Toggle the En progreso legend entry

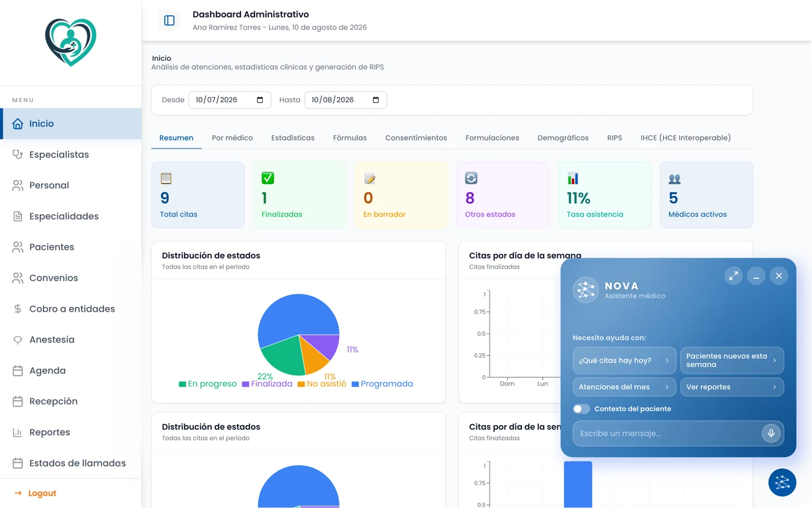tap(208, 384)
